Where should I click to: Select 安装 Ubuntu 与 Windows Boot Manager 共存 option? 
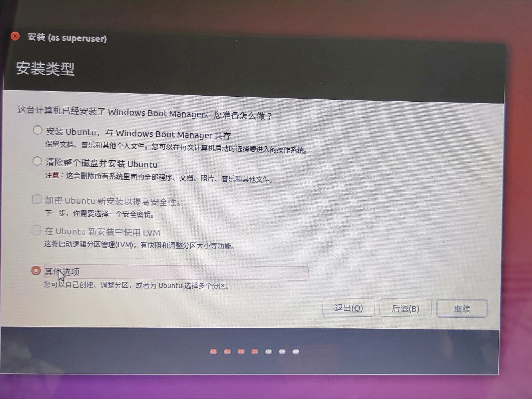(x=37, y=131)
